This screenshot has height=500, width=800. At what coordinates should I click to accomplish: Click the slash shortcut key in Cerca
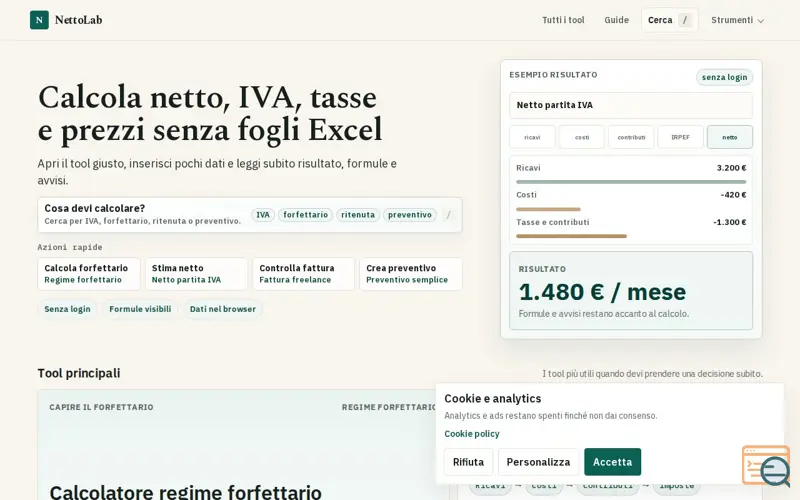(x=685, y=20)
